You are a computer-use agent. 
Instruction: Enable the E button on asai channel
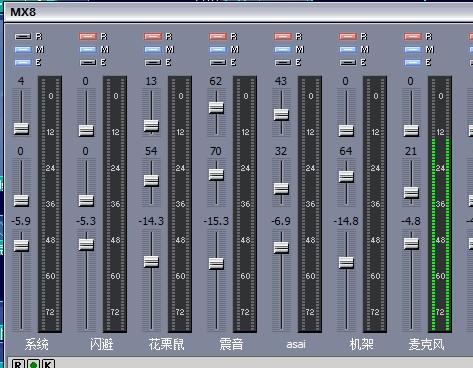(283, 62)
